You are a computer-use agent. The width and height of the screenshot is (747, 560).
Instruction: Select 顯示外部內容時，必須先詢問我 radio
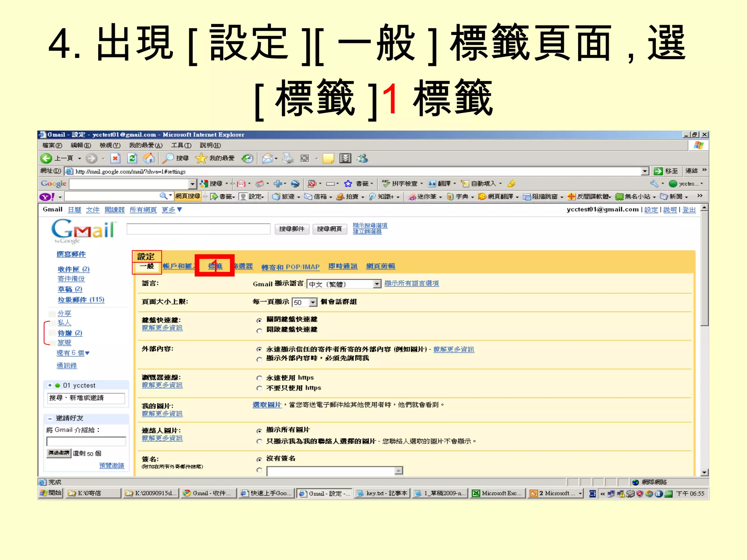[x=259, y=359]
